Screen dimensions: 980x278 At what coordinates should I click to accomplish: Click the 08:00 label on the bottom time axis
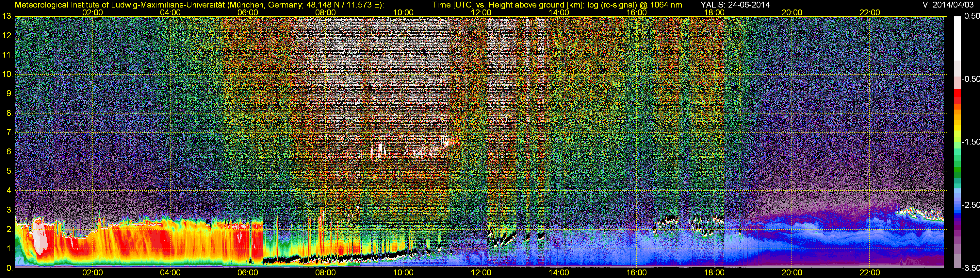[x=326, y=273]
